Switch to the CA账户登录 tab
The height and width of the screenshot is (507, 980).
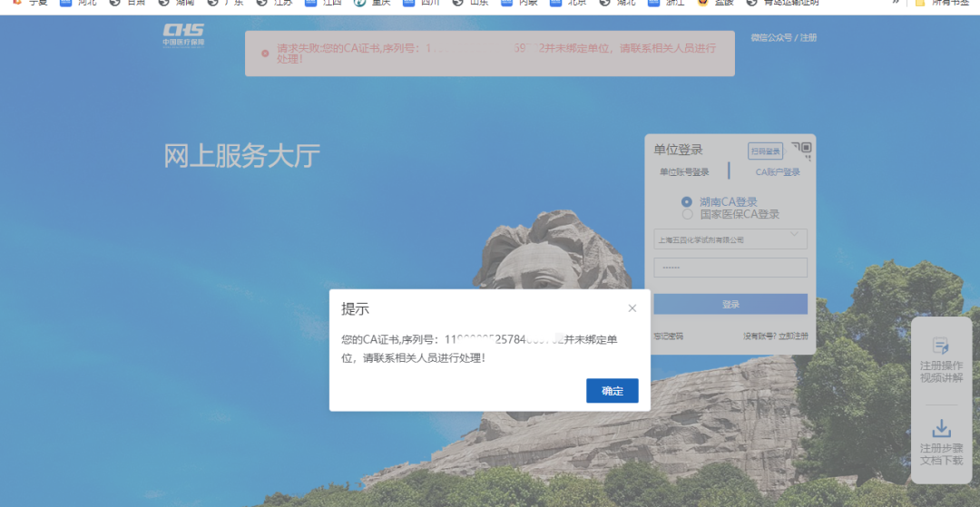[x=778, y=172]
